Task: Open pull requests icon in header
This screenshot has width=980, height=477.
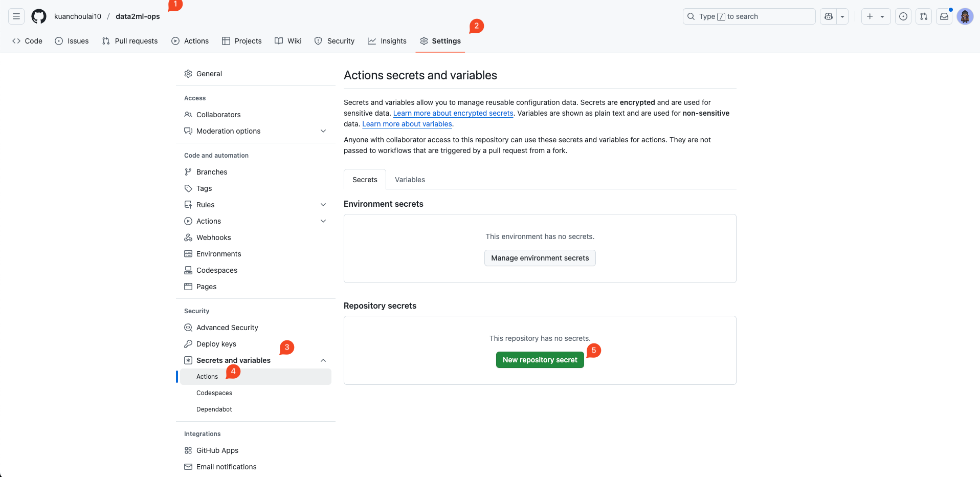Action: (924, 16)
